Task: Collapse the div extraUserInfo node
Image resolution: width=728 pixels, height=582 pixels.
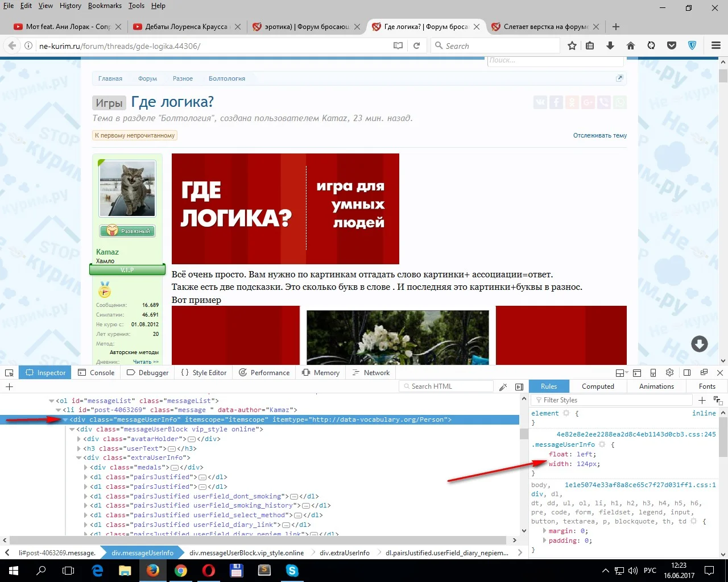Action: point(79,458)
